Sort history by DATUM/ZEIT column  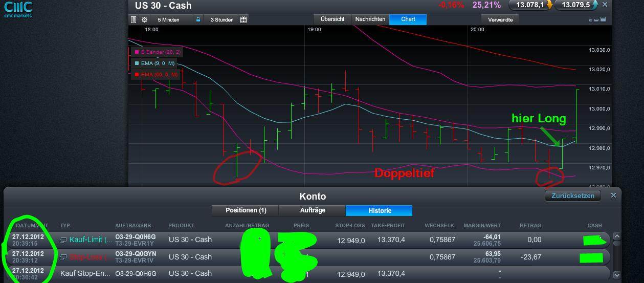pos(32,226)
